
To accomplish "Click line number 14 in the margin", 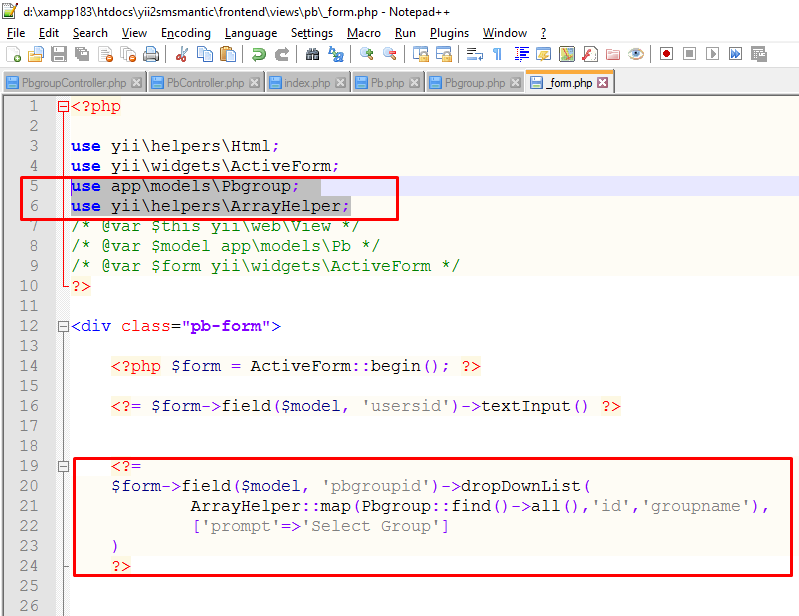I will coord(29,366).
